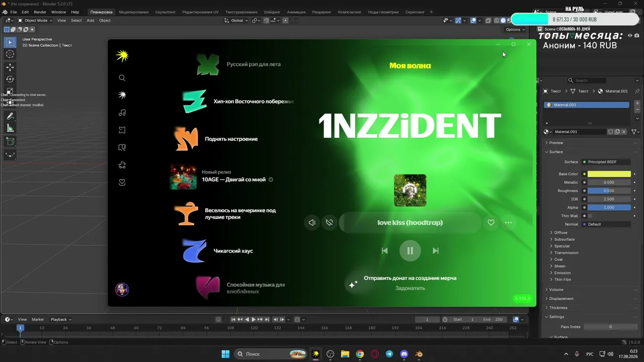The width and height of the screenshot is (644, 362).
Task: Unlink Material.001 with the X button
Action: pyautogui.click(x=624, y=132)
